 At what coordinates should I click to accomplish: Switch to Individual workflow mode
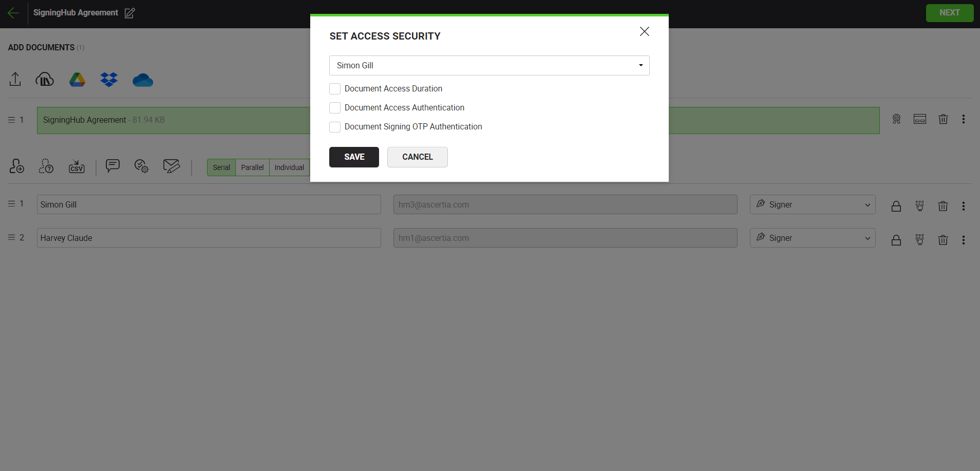coord(289,167)
